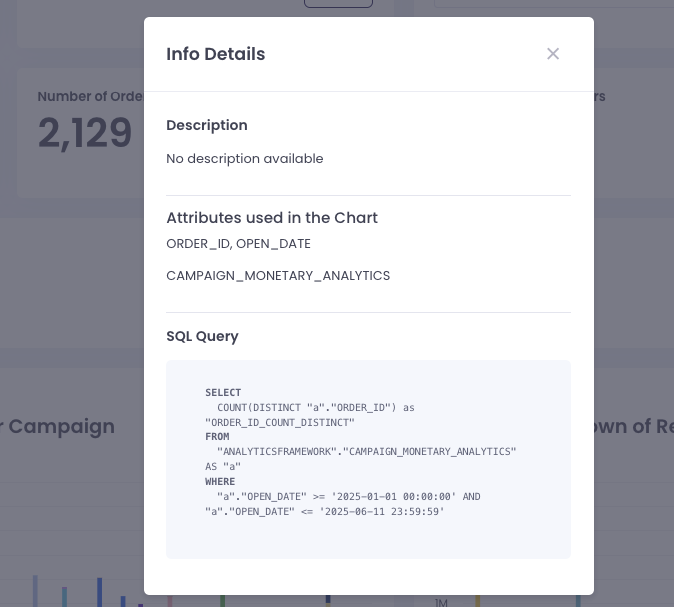Click the ANALYTICSFRAMEWORK table reference line

[366, 451]
